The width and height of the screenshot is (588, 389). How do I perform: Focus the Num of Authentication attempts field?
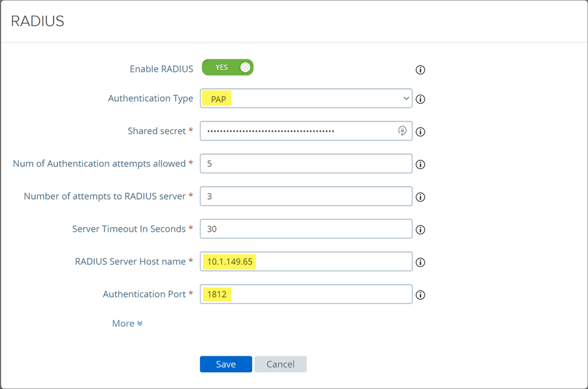pyautogui.click(x=306, y=164)
